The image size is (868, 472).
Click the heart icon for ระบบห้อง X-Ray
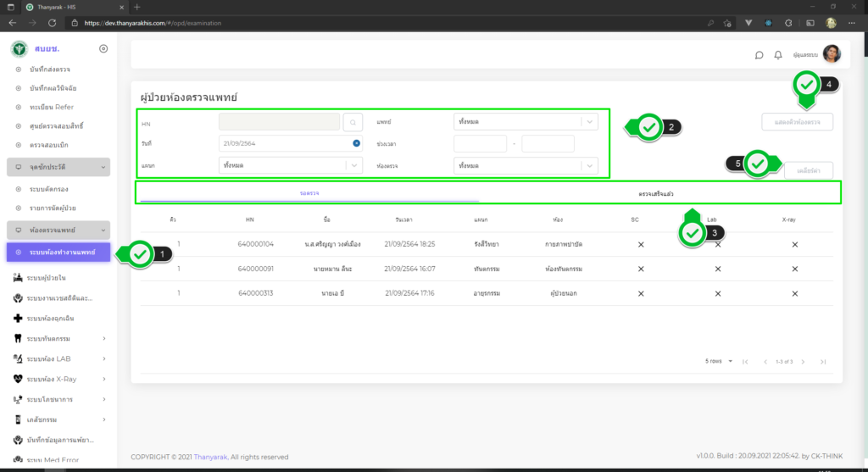18,379
